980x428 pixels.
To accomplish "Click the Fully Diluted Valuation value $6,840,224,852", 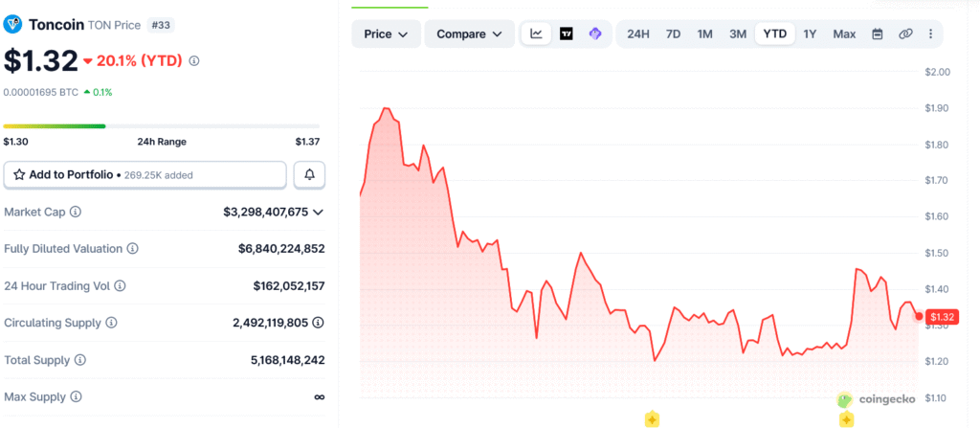I will click(x=281, y=249).
